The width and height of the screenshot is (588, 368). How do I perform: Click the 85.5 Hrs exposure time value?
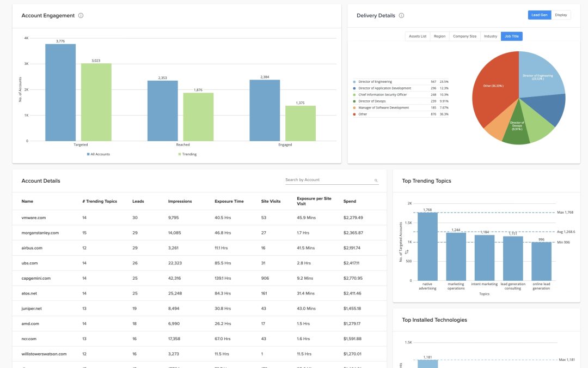[x=223, y=263]
